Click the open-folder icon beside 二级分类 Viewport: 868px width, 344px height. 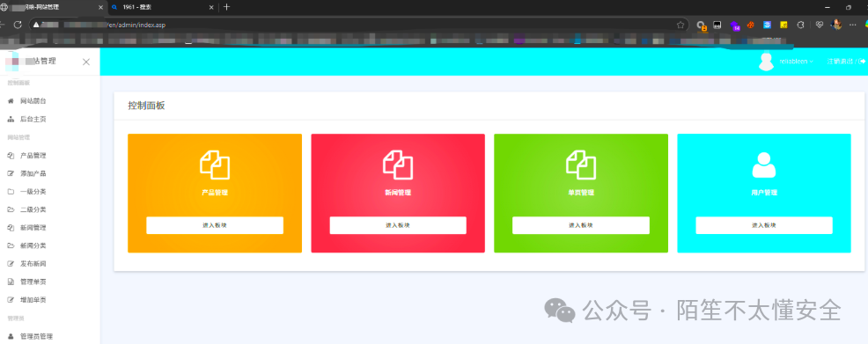pyautogui.click(x=11, y=209)
